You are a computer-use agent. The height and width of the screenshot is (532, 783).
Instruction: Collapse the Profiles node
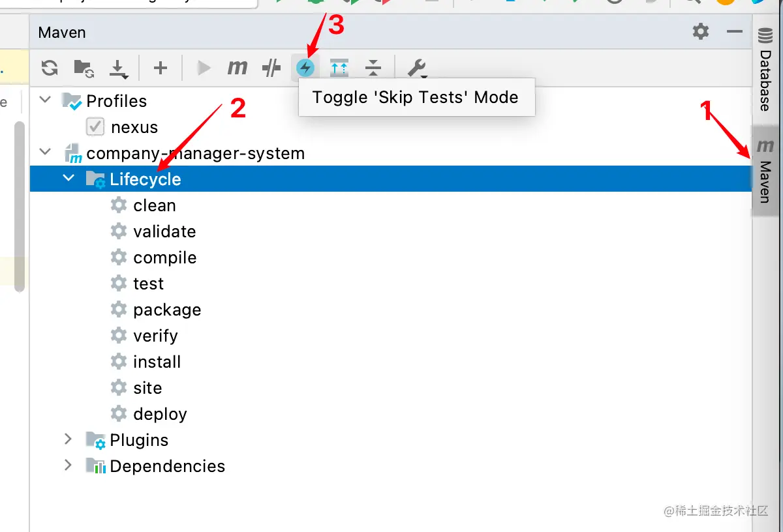coord(45,100)
